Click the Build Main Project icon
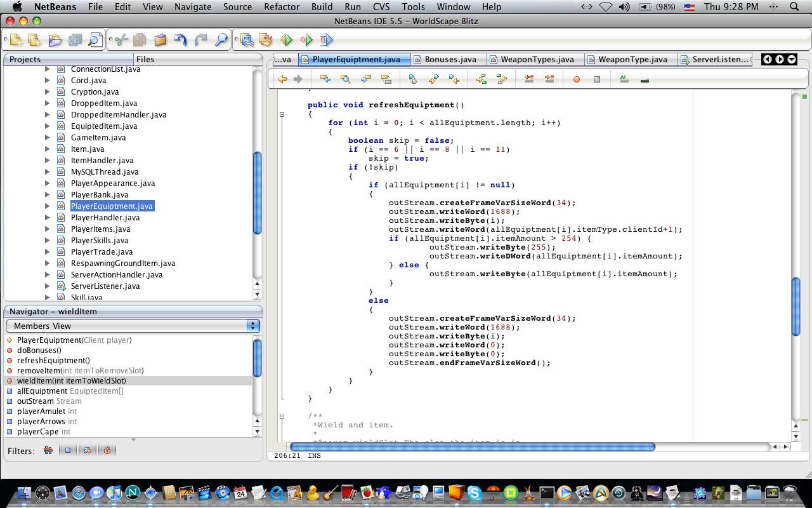The width and height of the screenshot is (812, 508). [x=247, y=41]
